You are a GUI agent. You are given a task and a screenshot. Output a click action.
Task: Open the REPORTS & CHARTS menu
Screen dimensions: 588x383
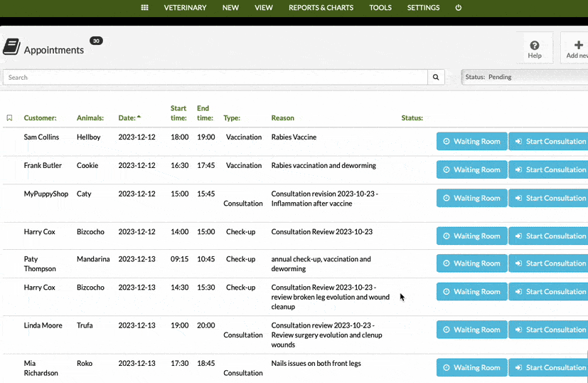click(x=321, y=8)
